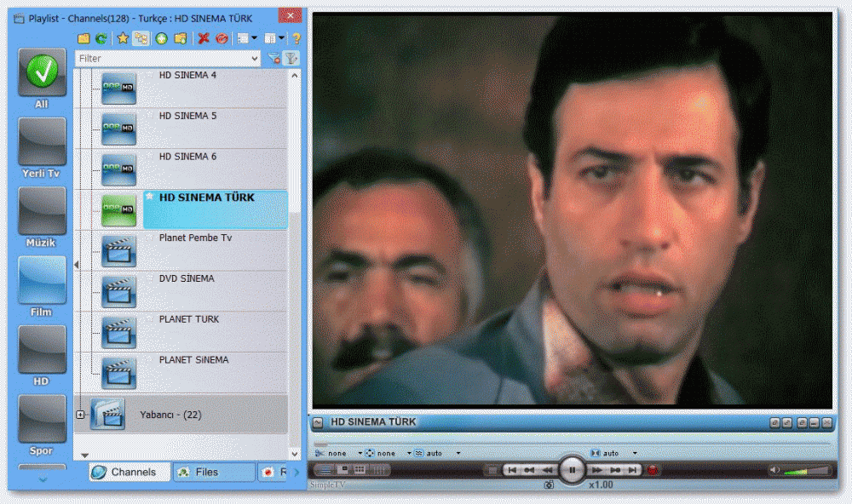Toggle the equalizer sliders button
The image size is (852, 504).
coord(379,470)
